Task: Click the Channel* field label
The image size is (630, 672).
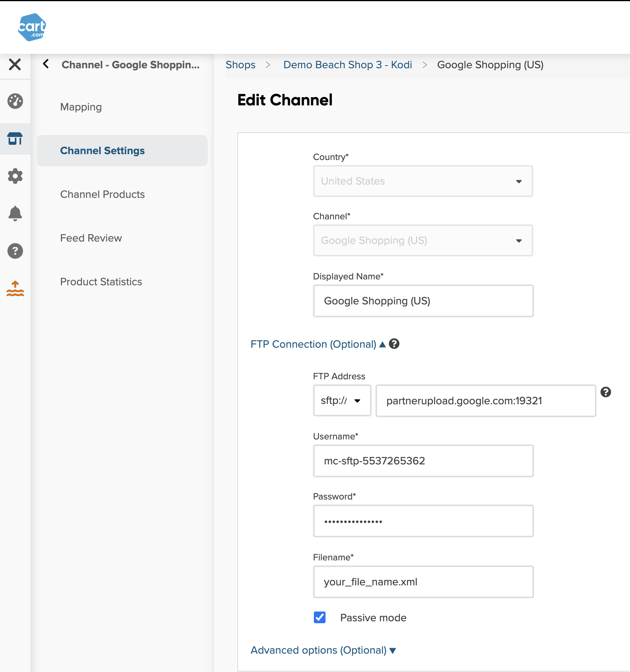Action: coord(332,216)
